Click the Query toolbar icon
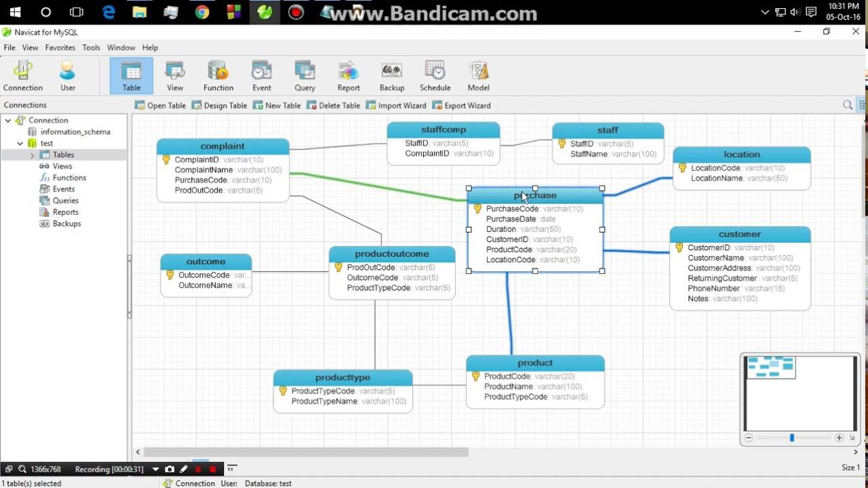Screen dimensions: 868x488 pos(304,75)
